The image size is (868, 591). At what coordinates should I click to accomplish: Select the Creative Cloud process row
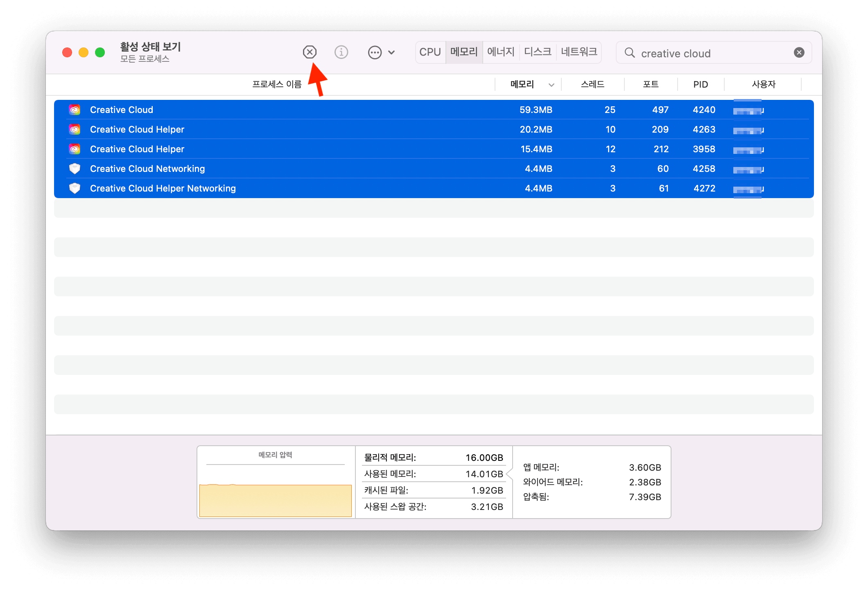click(434, 110)
